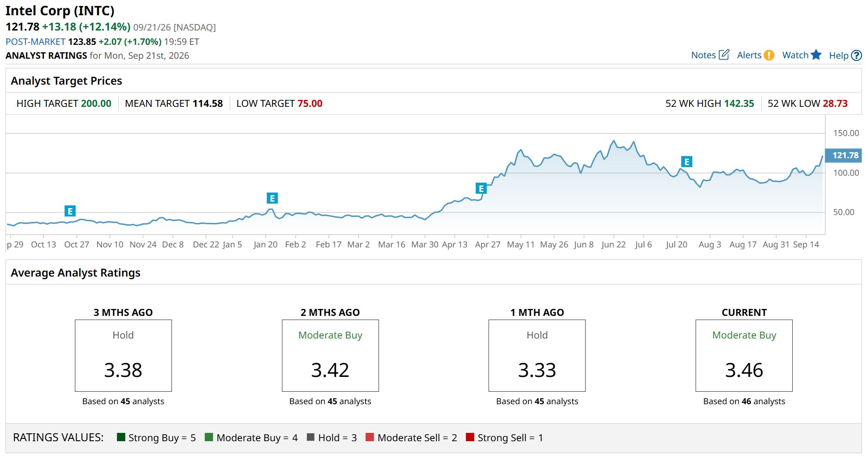The image size is (868, 456).
Task: Click the earnings marker near Jul 20
Action: (686, 162)
